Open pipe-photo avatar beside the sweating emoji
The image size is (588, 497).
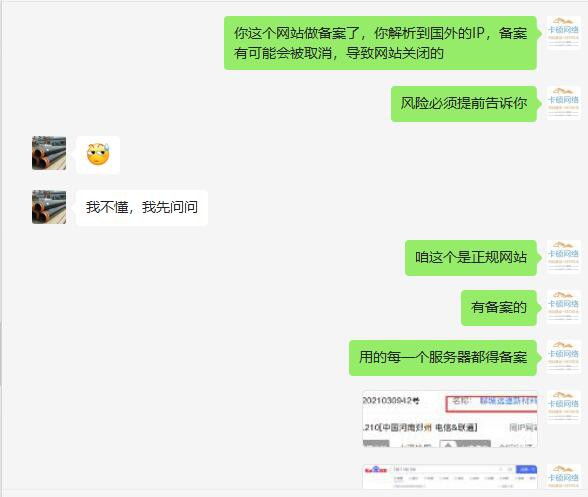(x=49, y=153)
